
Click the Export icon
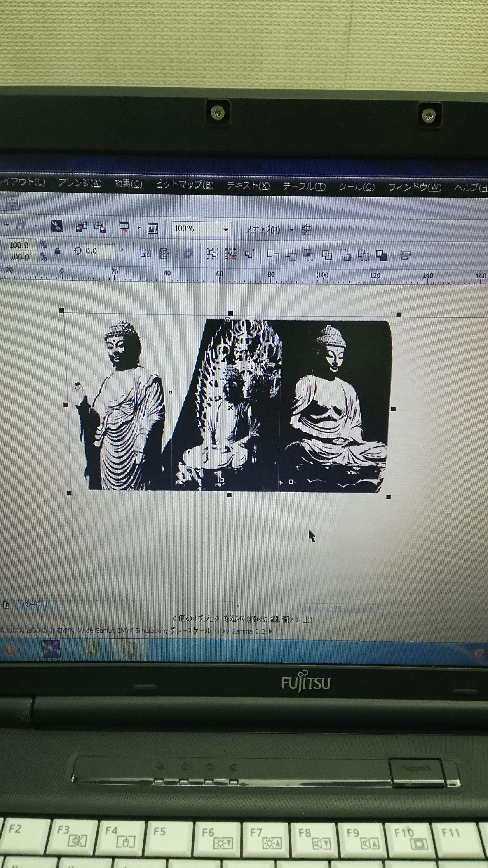coord(100,227)
